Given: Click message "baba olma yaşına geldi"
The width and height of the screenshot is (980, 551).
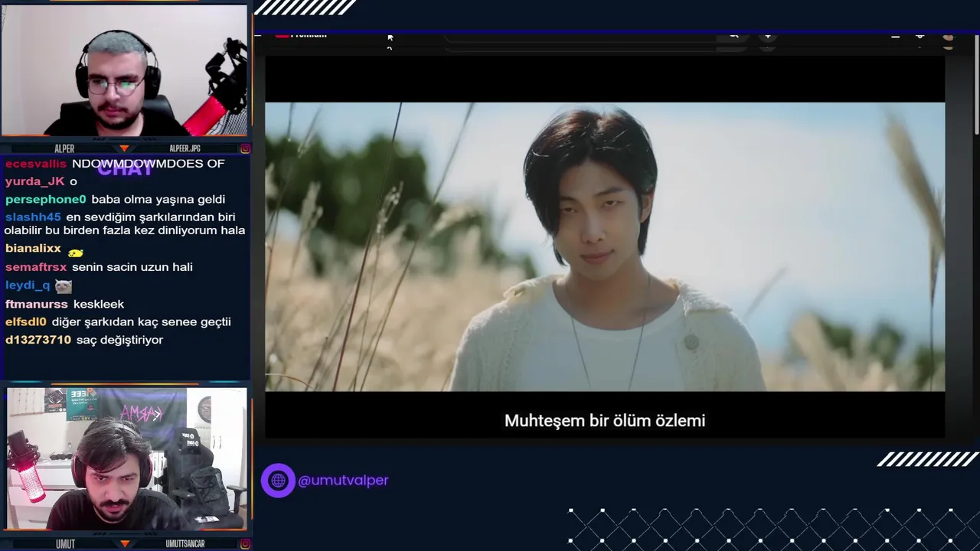Looking at the screenshot, I should coord(158,200).
